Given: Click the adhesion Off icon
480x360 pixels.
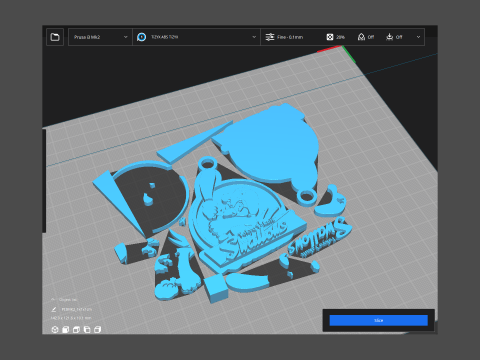Looking at the screenshot, I should [389, 37].
